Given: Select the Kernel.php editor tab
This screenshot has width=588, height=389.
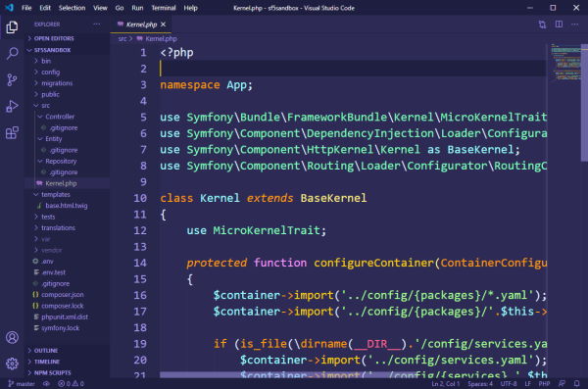Looking at the screenshot, I should [141, 24].
